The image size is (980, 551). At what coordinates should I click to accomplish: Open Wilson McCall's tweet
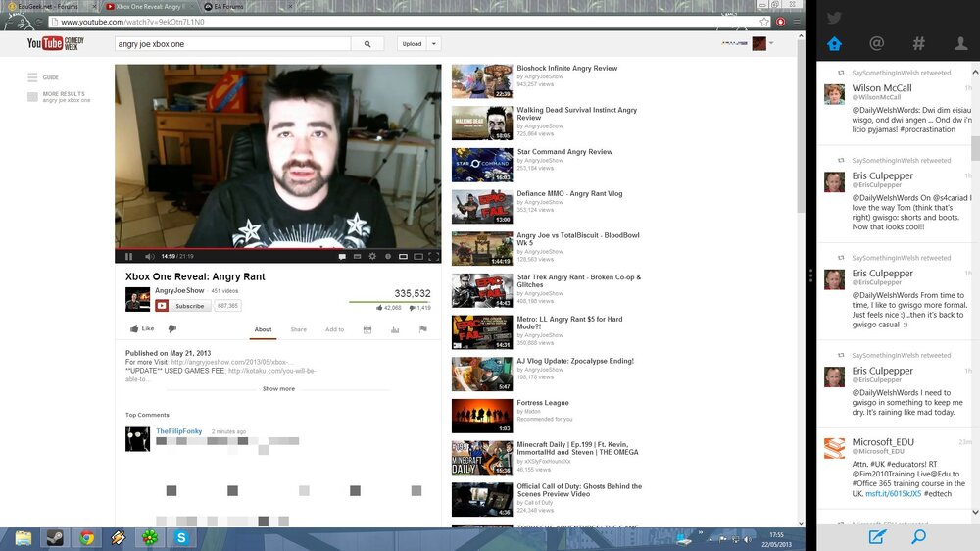pyautogui.click(x=897, y=101)
